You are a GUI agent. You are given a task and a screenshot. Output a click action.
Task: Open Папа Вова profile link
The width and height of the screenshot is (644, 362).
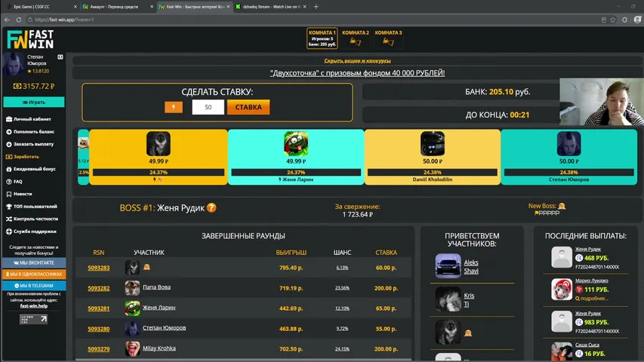[x=156, y=287]
